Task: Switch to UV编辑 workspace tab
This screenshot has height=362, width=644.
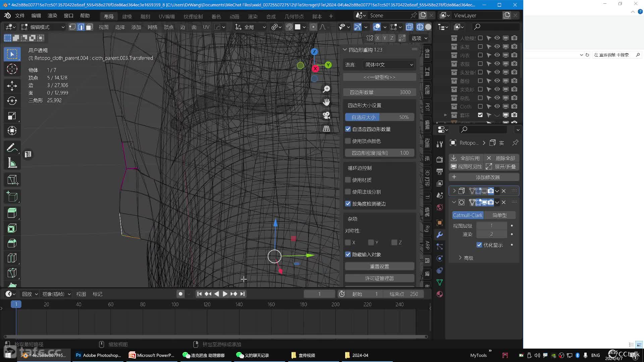Action: coord(167,16)
